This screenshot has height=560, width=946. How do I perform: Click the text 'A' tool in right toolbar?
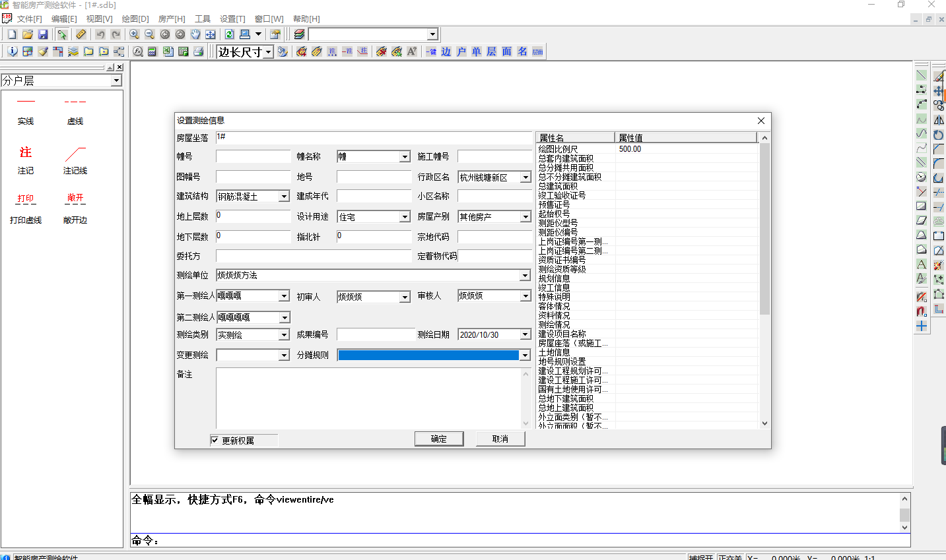(x=922, y=264)
